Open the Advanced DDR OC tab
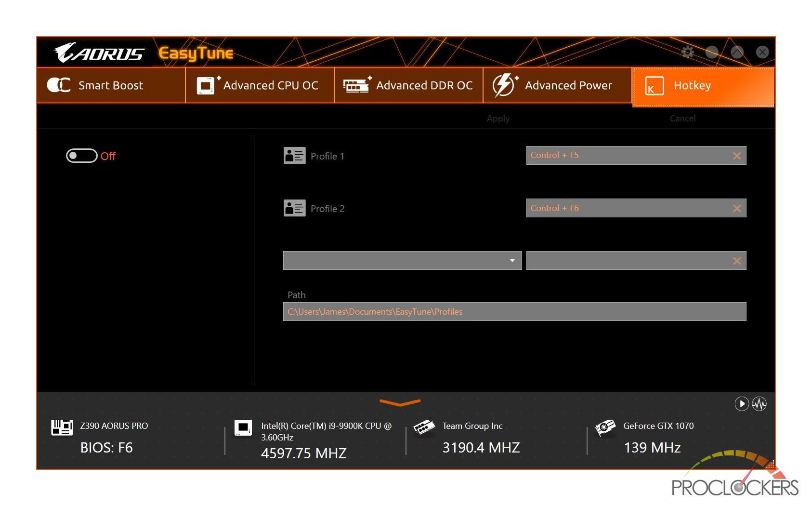This screenshot has height=506, width=812. tap(408, 85)
